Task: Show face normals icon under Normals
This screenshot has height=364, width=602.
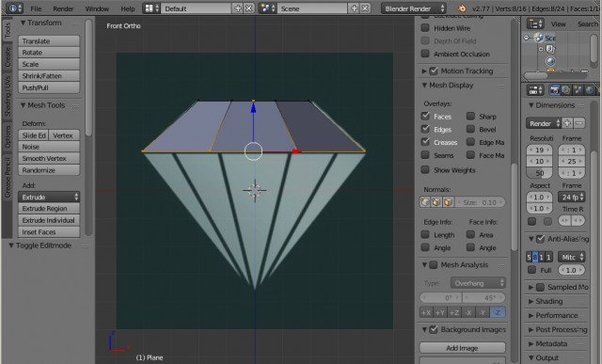Action: (x=448, y=202)
